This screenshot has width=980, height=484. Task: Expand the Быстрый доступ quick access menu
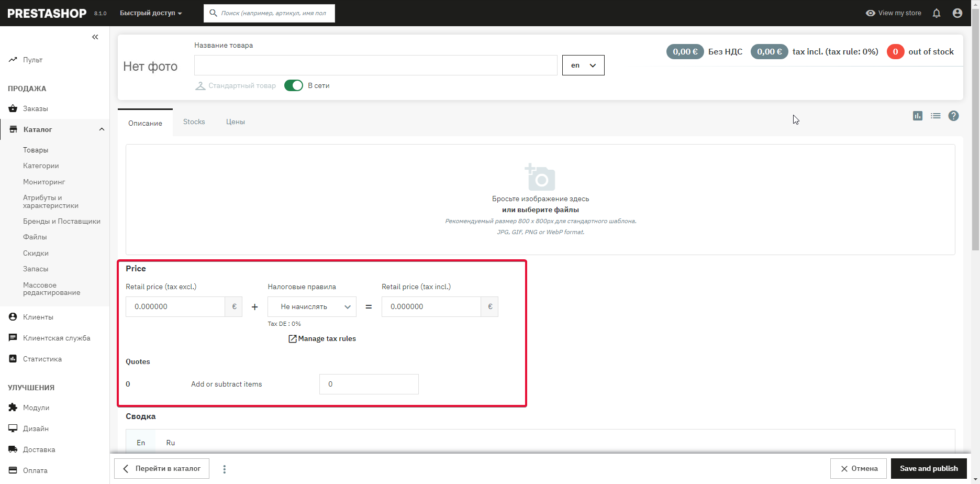pos(151,13)
